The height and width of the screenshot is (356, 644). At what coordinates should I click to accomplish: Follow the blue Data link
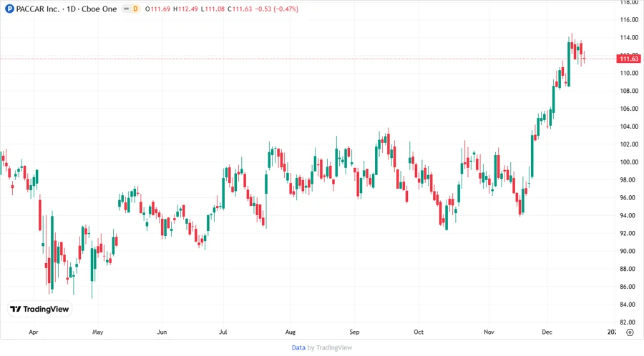[298, 347]
